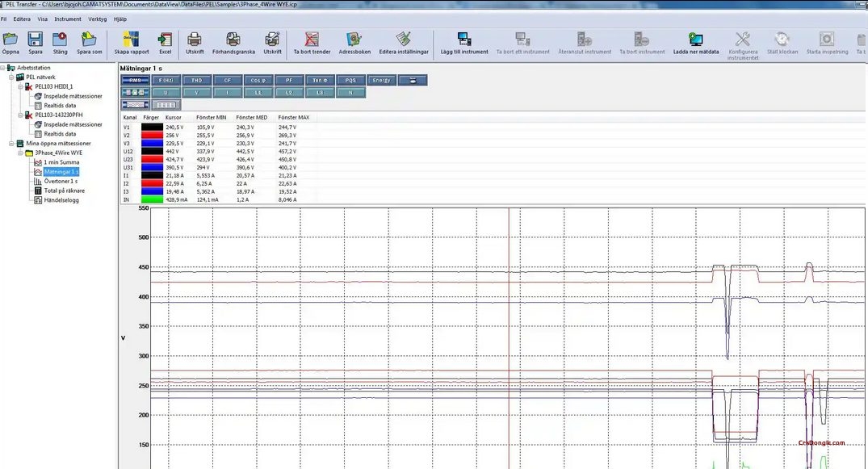This screenshot has height=469, width=868.
Task: Toggle the U voltage channel filter
Action: tap(166, 93)
